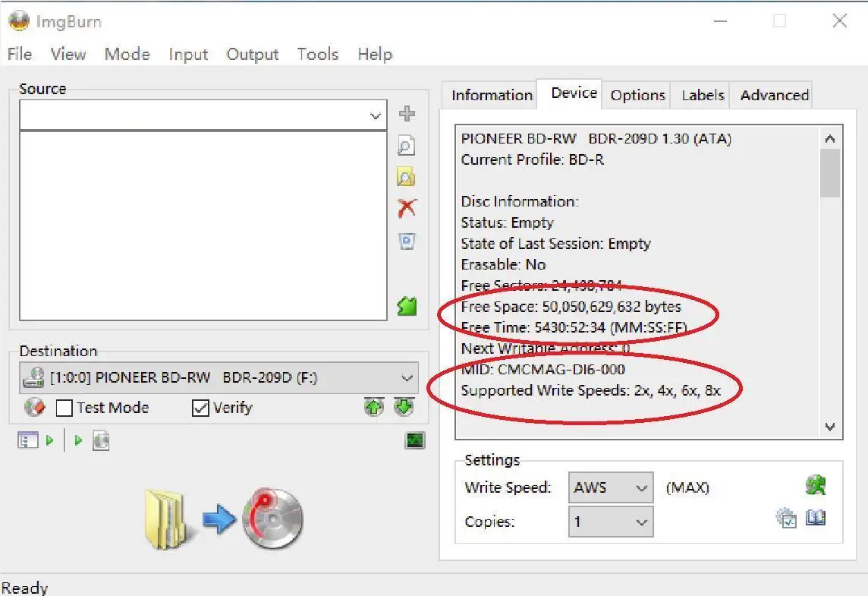Click the disc layout editor window icon

(27, 440)
